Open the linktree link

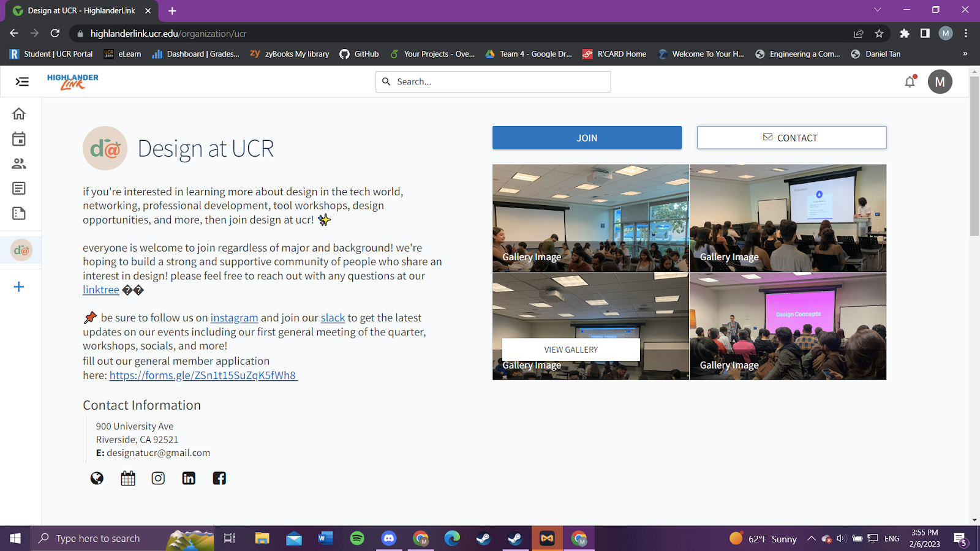[x=101, y=290]
